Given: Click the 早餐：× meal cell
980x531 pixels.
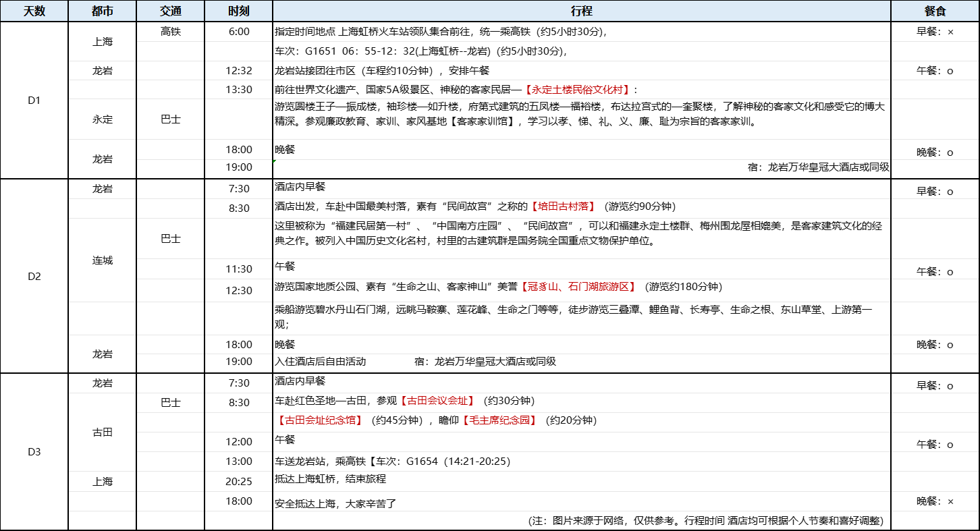Looking at the screenshot, I should pyautogui.click(x=935, y=32).
